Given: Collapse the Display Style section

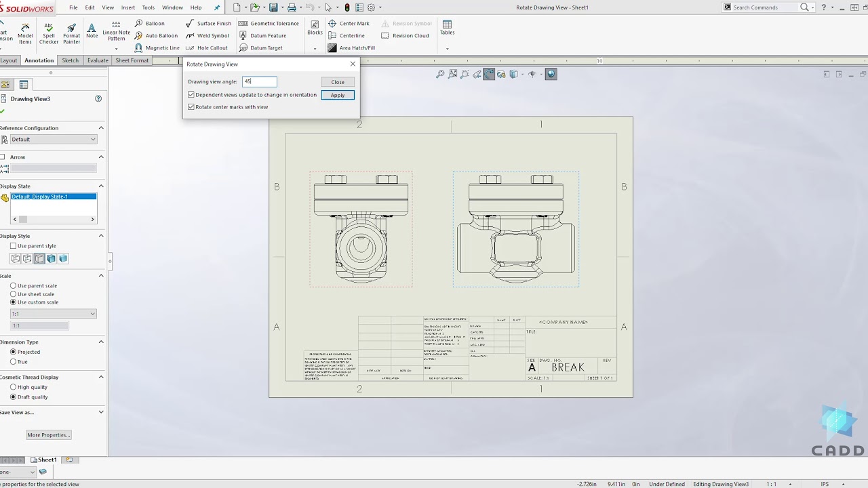Looking at the screenshot, I should [101, 236].
